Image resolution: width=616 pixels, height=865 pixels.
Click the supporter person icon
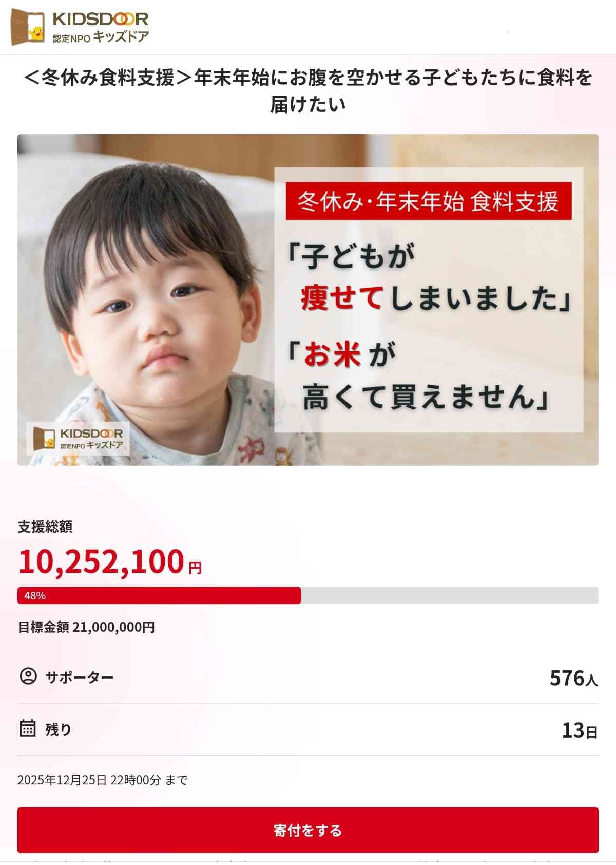tap(28, 676)
